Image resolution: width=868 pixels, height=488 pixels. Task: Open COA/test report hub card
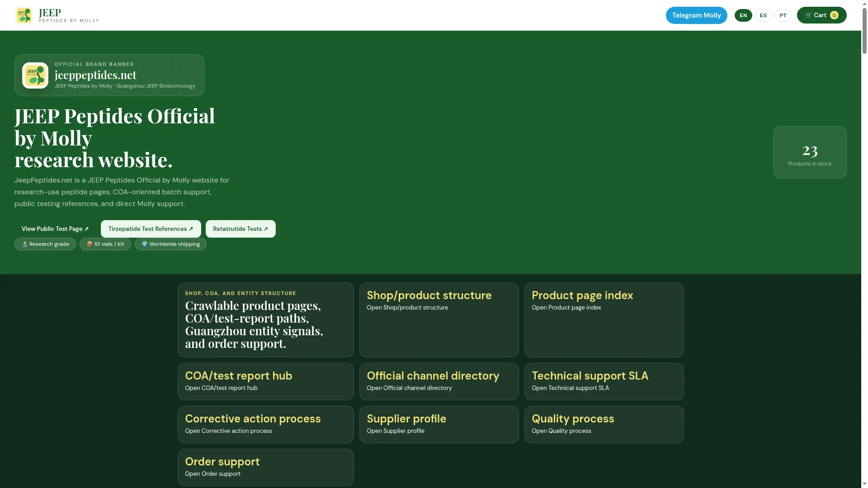click(x=266, y=381)
